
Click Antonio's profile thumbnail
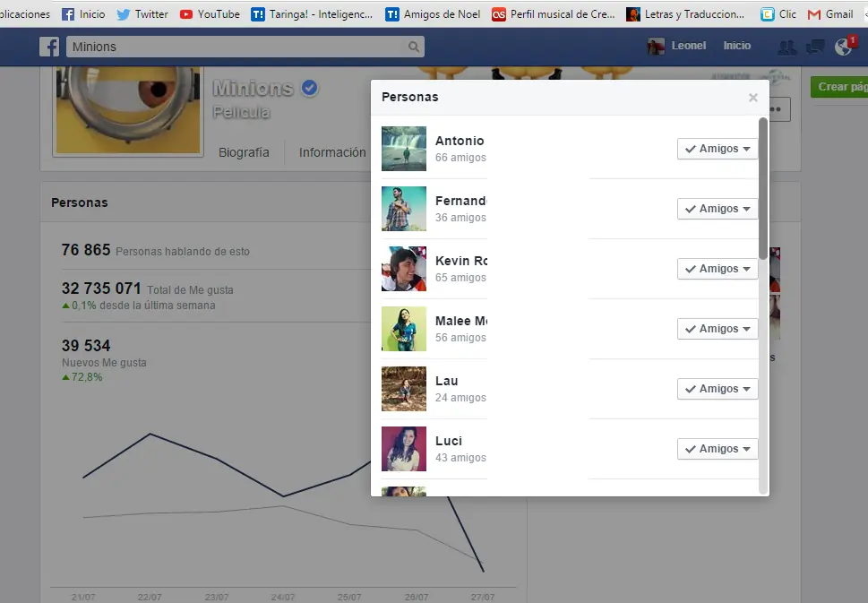click(x=404, y=149)
